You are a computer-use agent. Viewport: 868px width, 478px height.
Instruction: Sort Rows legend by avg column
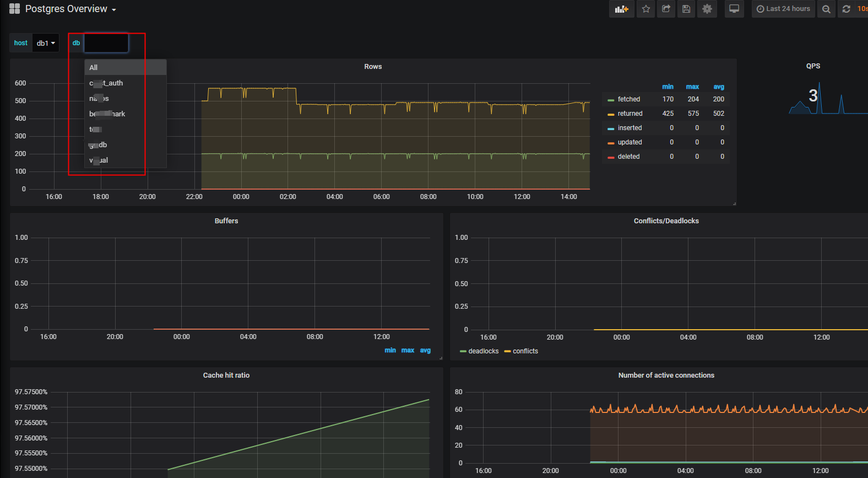pyautogui.click(x=719, y=87)
